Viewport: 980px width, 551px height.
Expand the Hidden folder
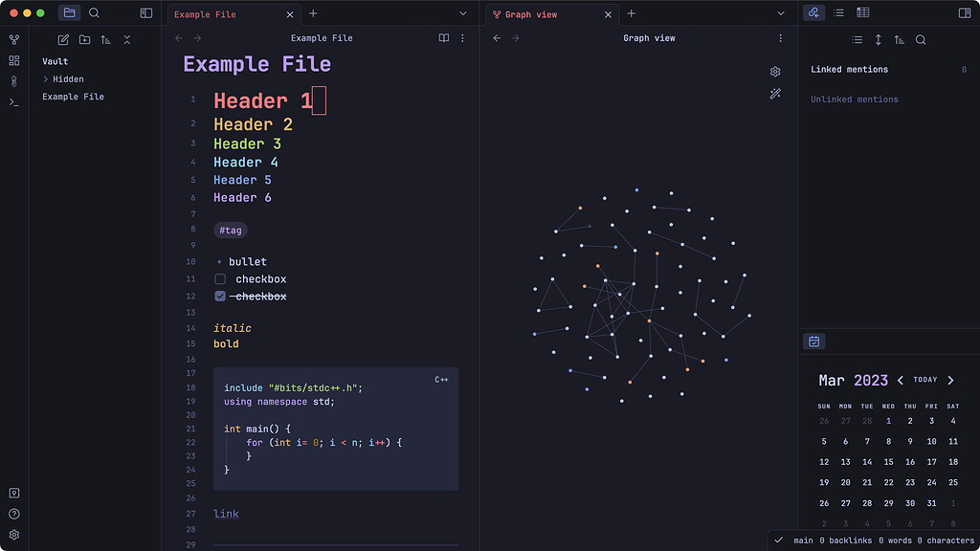point(46,79)
